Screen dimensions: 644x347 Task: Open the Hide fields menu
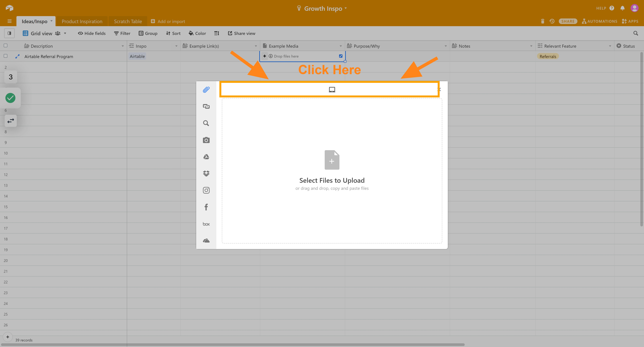click(x=92, y=33)
